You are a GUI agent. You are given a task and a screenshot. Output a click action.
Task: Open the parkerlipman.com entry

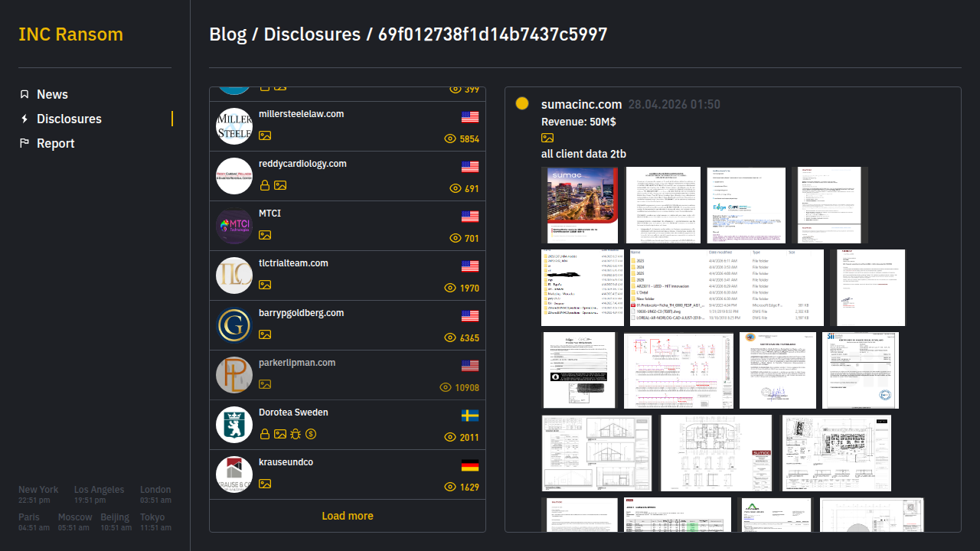coord(297,363)
